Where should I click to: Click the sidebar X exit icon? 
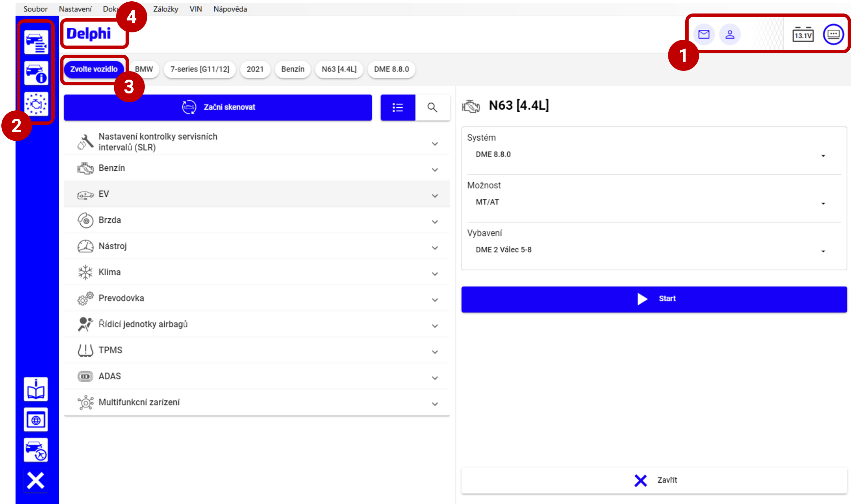36,481
